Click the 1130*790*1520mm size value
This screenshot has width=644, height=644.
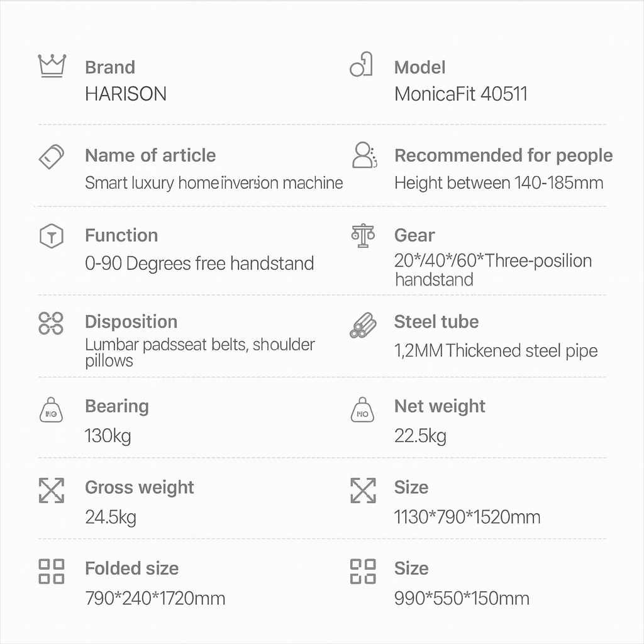coord(467,518)
